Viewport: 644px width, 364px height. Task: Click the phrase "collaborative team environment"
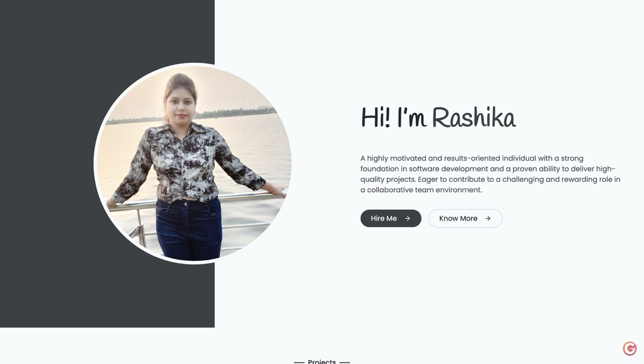425,190
